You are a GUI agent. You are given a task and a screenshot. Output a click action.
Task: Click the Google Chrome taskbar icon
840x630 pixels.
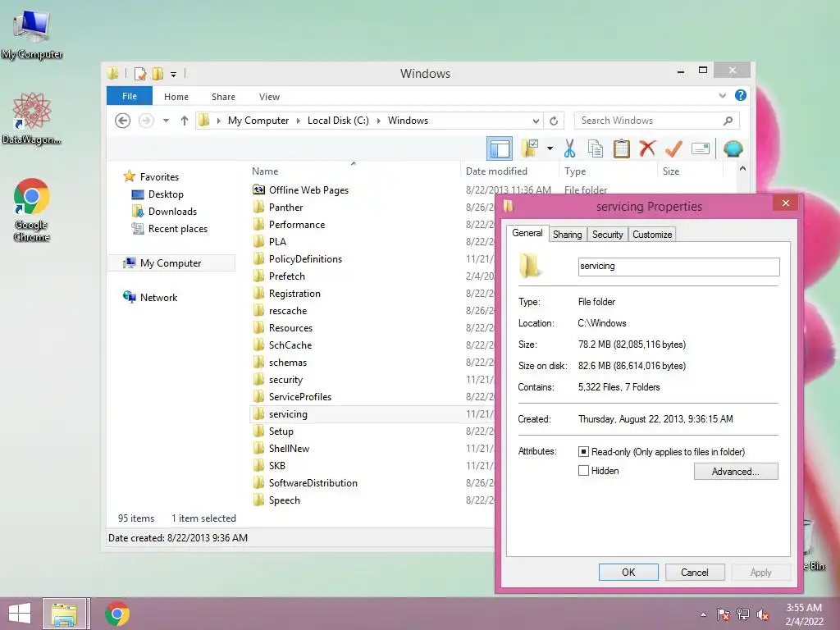(x=117, y=614)
